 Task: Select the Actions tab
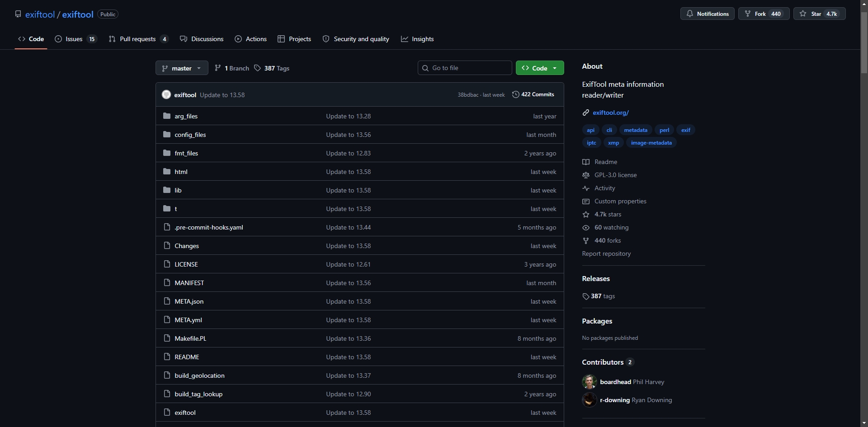point(251,39)
